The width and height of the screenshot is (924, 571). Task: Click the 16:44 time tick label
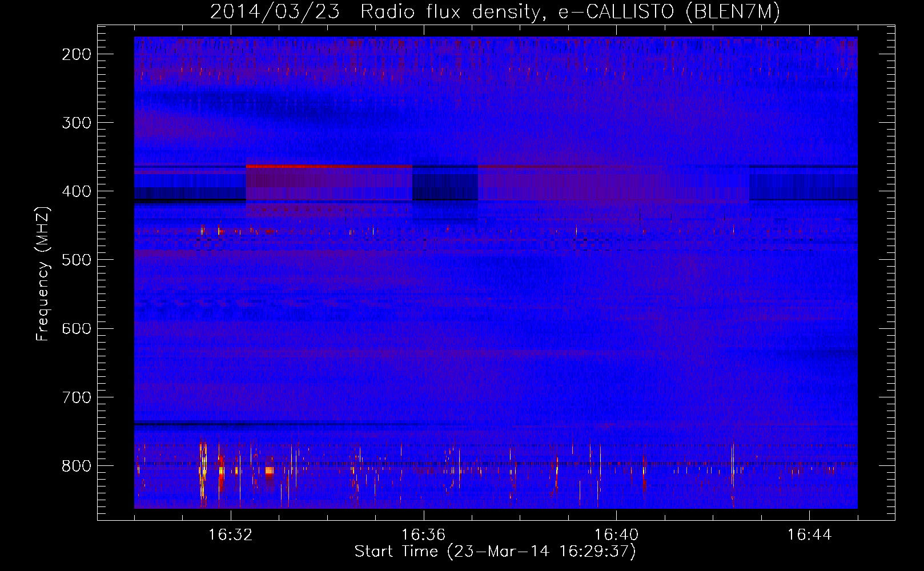click(x=809, y=535)
